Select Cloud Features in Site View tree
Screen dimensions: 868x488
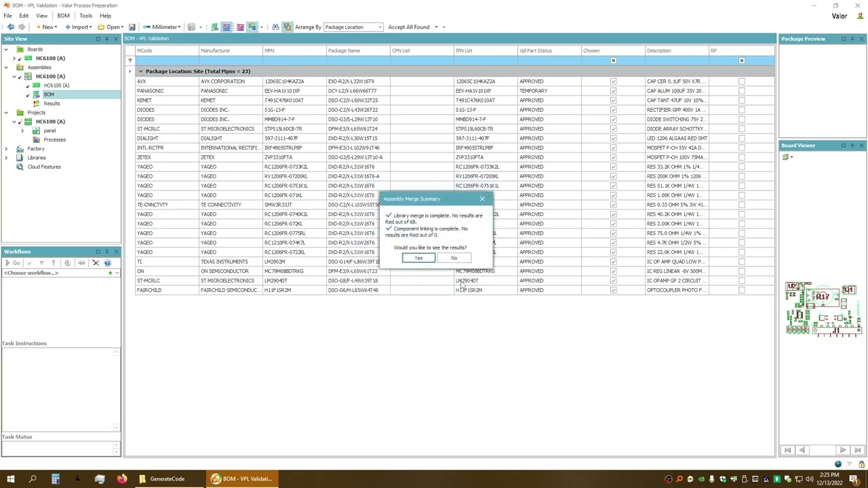(x=44, y=167)
